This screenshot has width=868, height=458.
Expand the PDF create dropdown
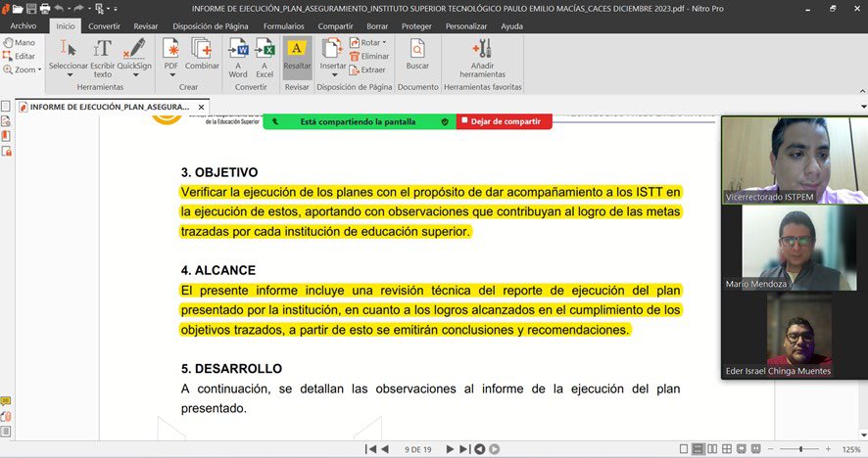[171, 74]
